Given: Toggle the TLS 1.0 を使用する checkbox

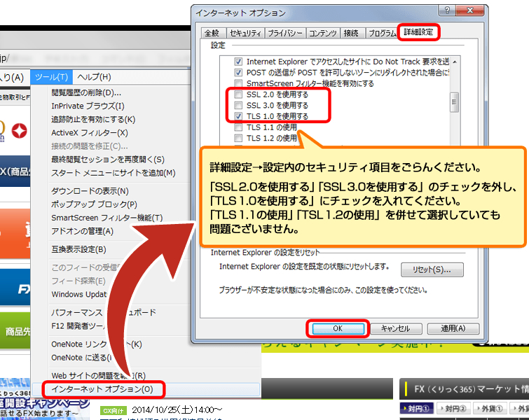Looking at the screenshot, I should pos(238,116).
